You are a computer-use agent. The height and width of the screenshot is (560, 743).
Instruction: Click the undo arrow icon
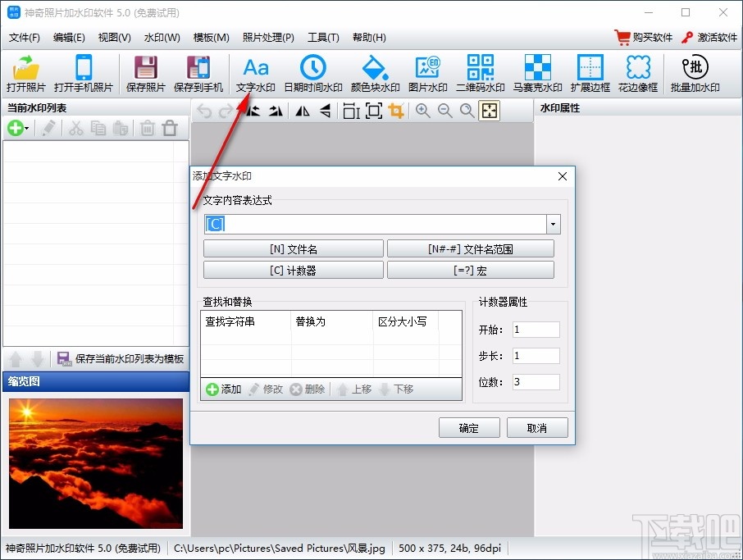point(204,112)
